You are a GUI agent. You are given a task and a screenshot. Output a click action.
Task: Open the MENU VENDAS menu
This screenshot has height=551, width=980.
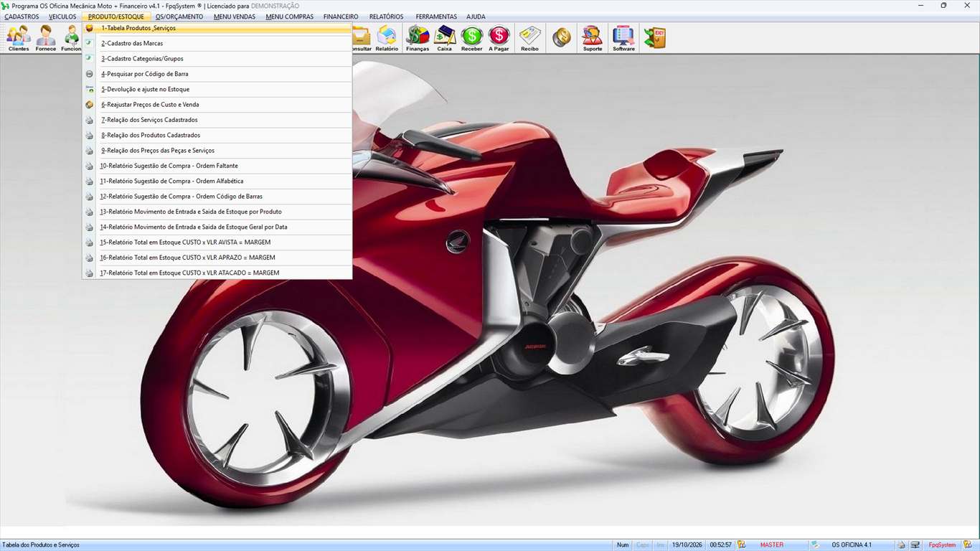(235, 17)
